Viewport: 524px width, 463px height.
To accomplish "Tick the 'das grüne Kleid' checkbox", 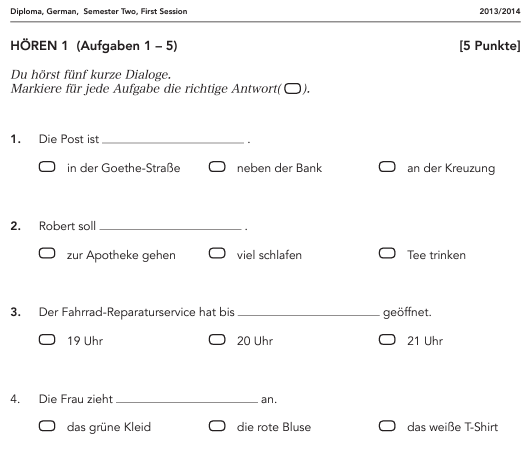I will (47, 426).
